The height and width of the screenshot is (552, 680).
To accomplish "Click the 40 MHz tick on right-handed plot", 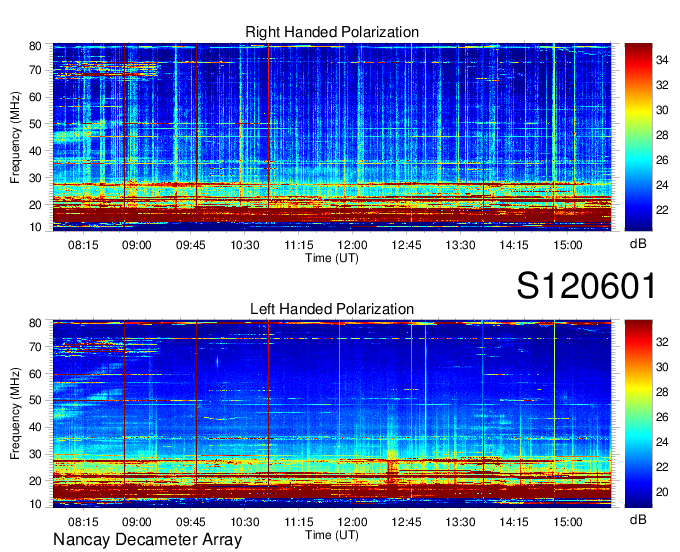I will 35,151.
